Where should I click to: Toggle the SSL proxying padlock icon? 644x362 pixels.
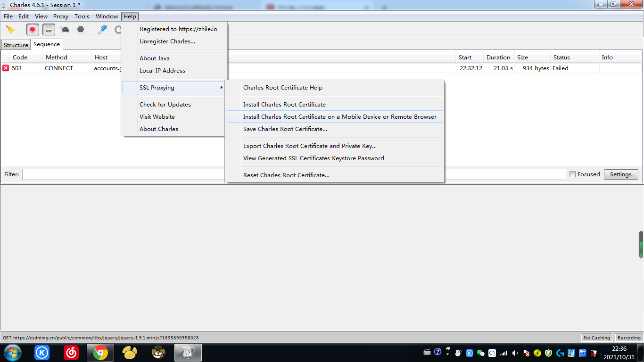tap(49, 30)
